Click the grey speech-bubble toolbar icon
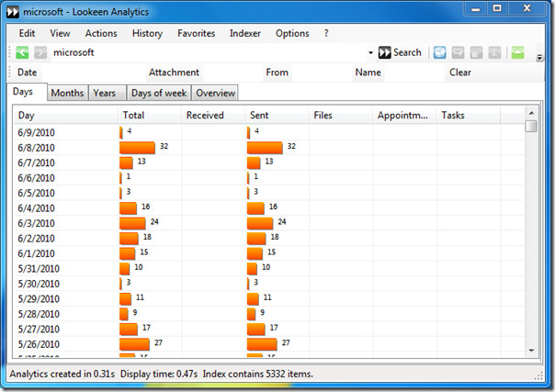The width and height of the screenshot is (555, 392). tap(458, 52)
